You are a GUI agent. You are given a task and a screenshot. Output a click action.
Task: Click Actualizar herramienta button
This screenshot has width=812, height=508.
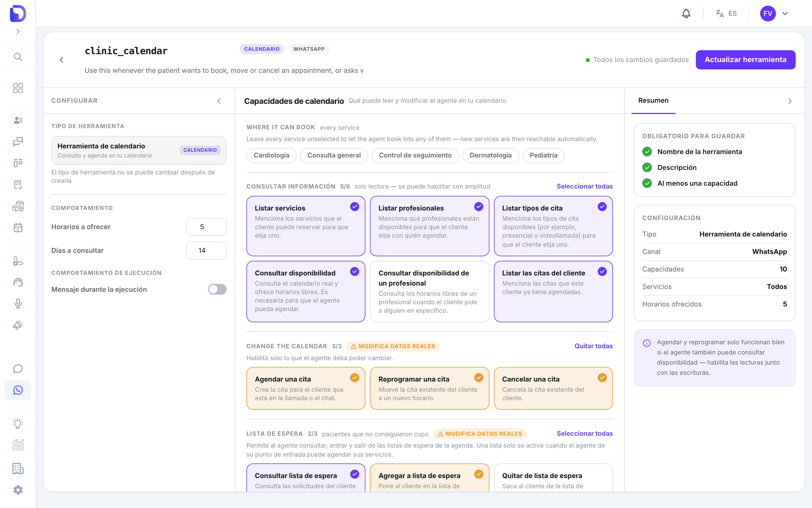pos(745,60)
